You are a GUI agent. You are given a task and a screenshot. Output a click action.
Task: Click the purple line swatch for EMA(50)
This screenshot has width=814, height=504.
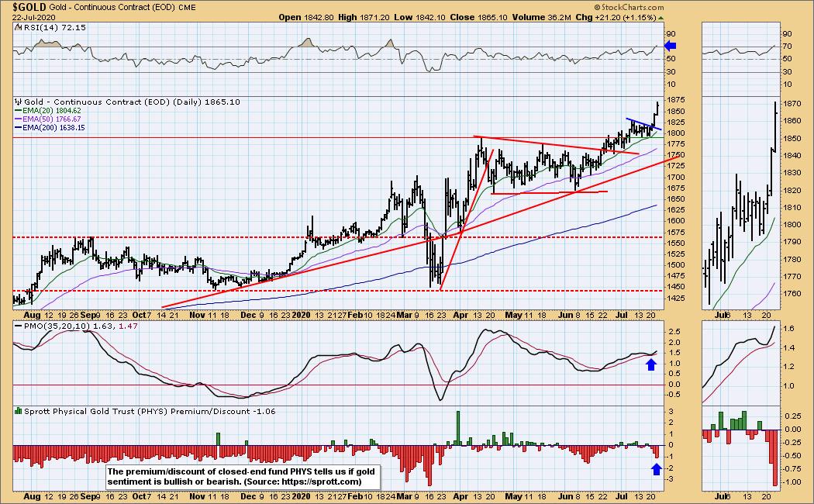click(18, 119)
